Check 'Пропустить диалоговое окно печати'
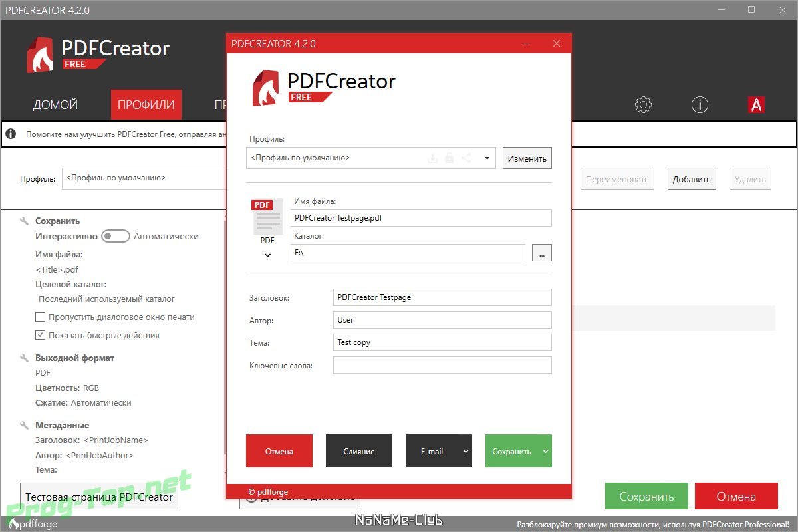This screenshot has width=798, height=532. tap(41, 317)
